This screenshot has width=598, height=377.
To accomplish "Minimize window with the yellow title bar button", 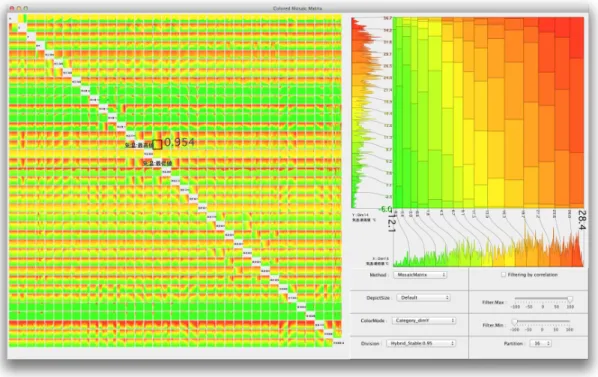I will [19, 8].
